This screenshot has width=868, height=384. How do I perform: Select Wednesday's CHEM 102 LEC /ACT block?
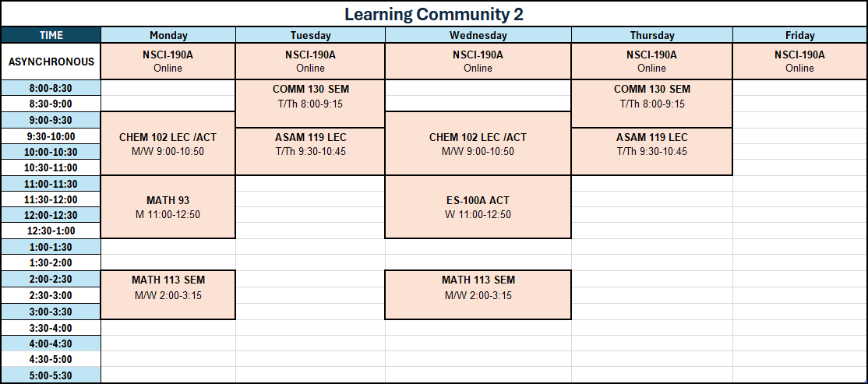point(478,143)
